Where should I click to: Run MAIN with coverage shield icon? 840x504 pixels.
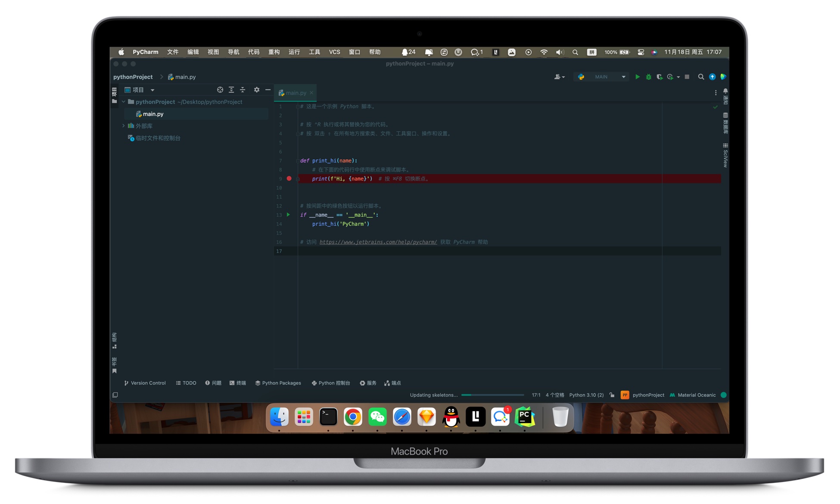pyautogui.click(x=659, y=77)
